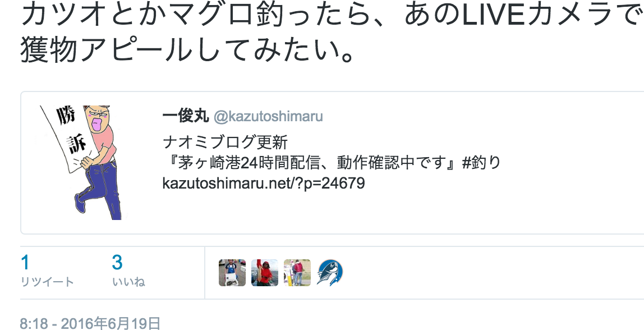Viewport: 644px width, 330px height.
Task: Click the ナオミブログ更新 text line
Action: [225, 143]
